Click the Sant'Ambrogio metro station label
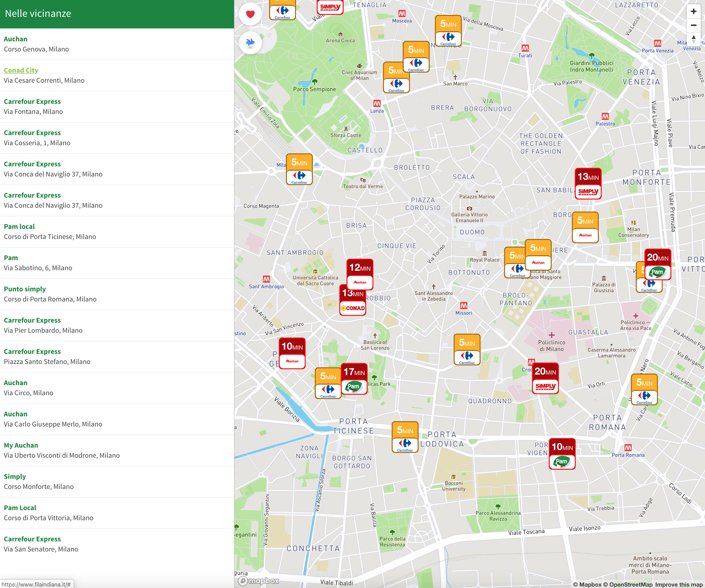This screenshot has width=705, height=588. coord(266,287)
